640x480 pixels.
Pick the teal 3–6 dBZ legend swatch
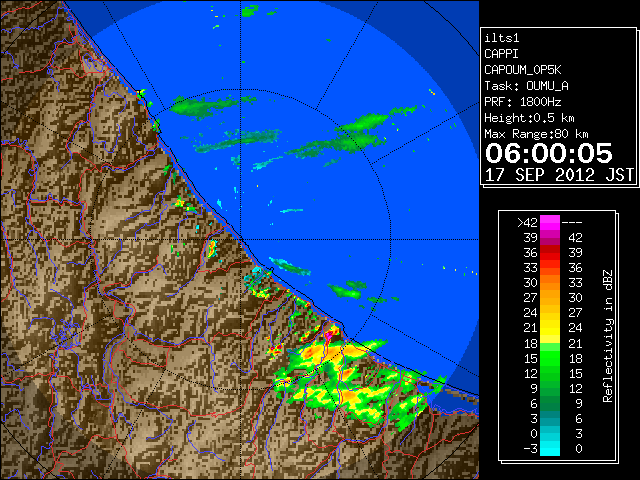tap(550, 418)
